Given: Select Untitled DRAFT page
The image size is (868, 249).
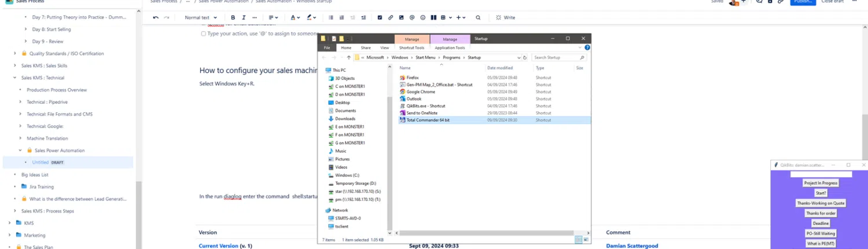Looking at the screenshot, I should tap(68, 162).
